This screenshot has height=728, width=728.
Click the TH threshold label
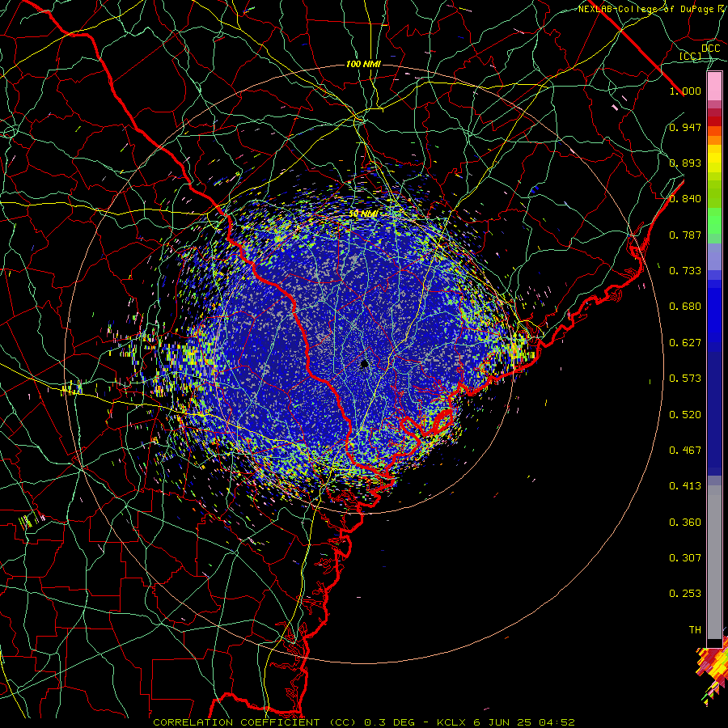[x=695, y=630]
